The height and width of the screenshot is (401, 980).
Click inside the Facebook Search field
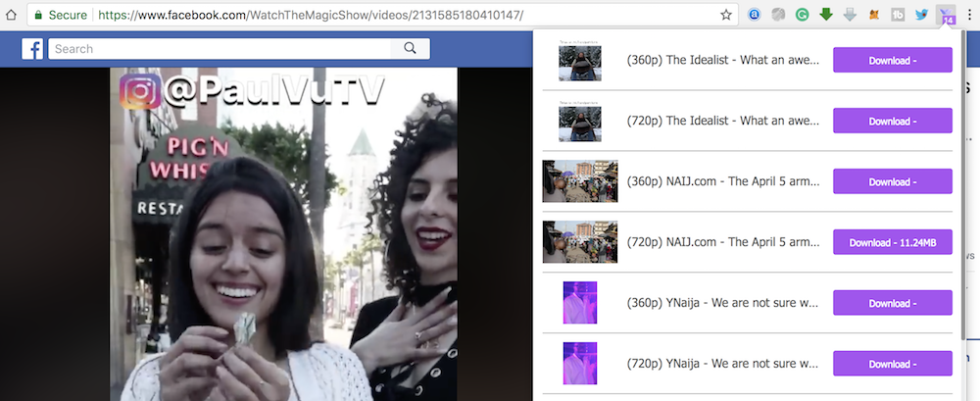220,49
